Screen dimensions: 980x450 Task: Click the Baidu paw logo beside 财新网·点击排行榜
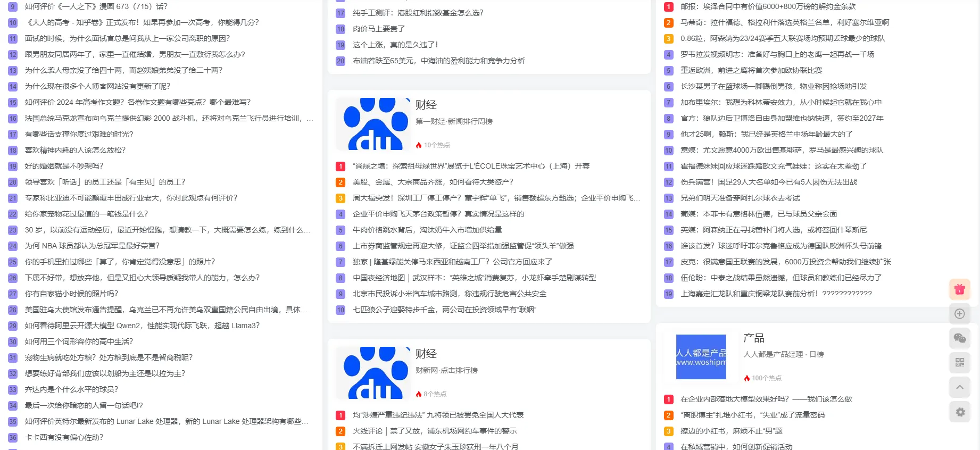click(x=373, y=373)
